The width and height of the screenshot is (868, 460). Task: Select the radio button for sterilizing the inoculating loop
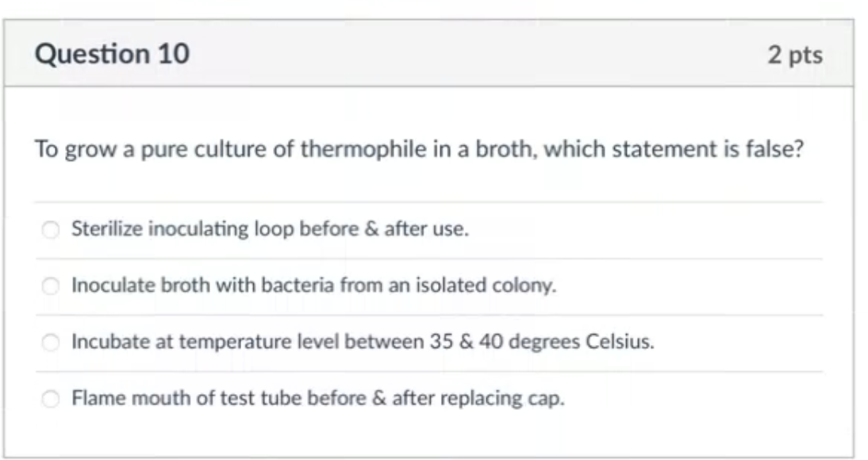[x=49, y=229]
